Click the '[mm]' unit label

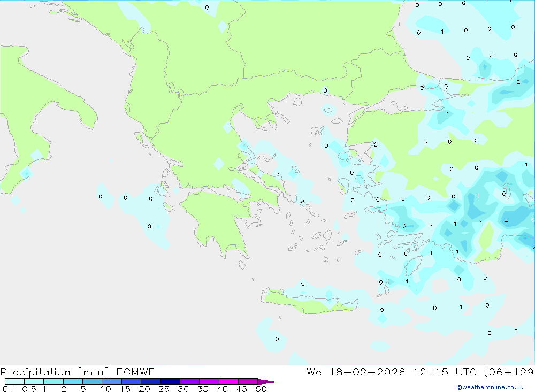(x=93, y=372)
